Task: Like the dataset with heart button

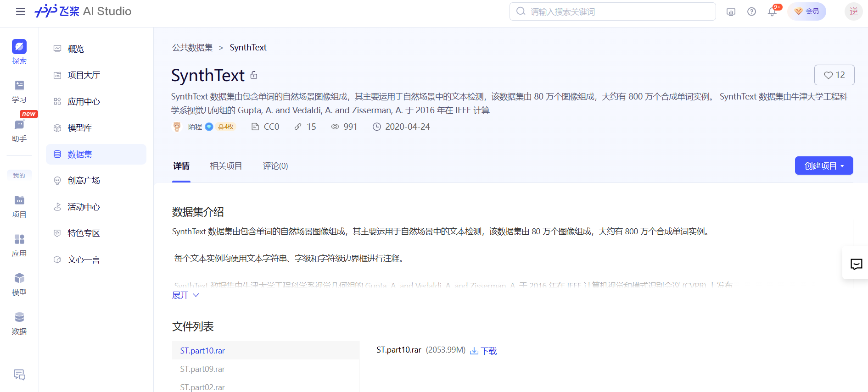Action: click(834, 75)
